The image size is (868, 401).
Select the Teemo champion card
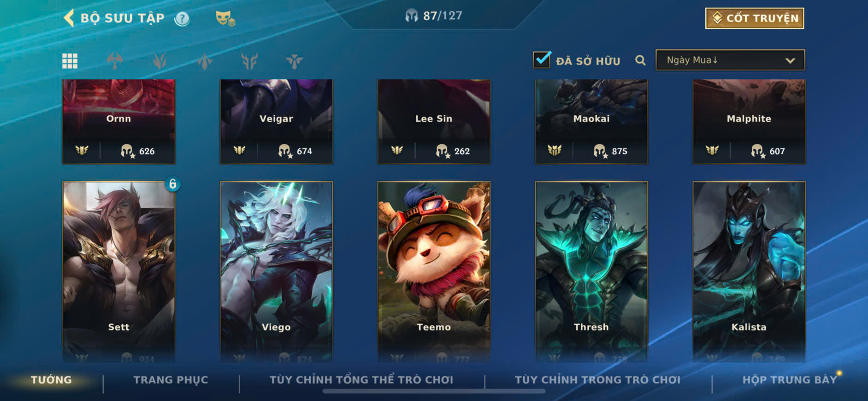(x=434, y=271)
